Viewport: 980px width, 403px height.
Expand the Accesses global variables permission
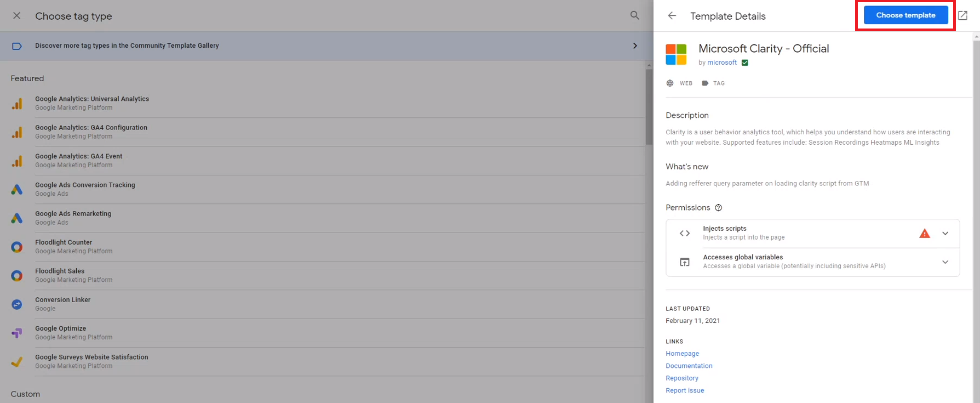pos(945,262)
